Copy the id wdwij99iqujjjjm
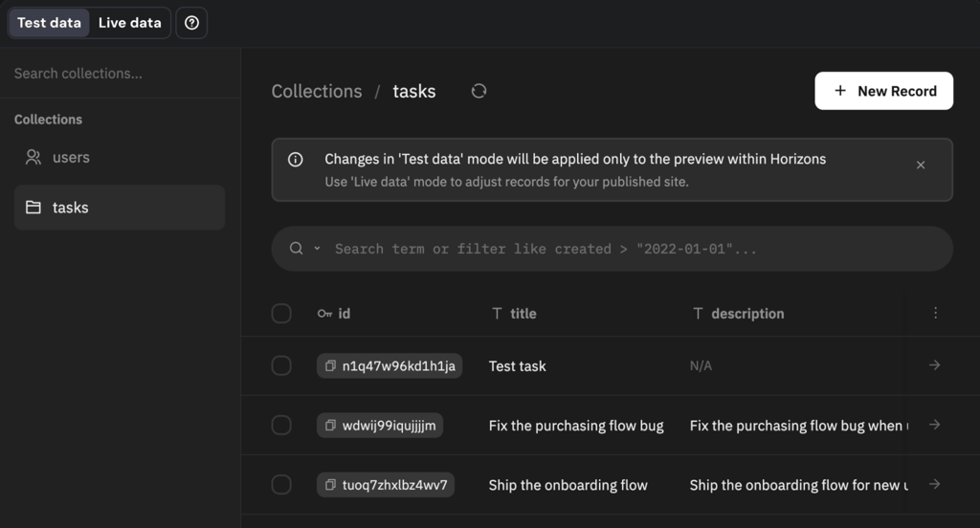980x528 pixels. point(330,425)
